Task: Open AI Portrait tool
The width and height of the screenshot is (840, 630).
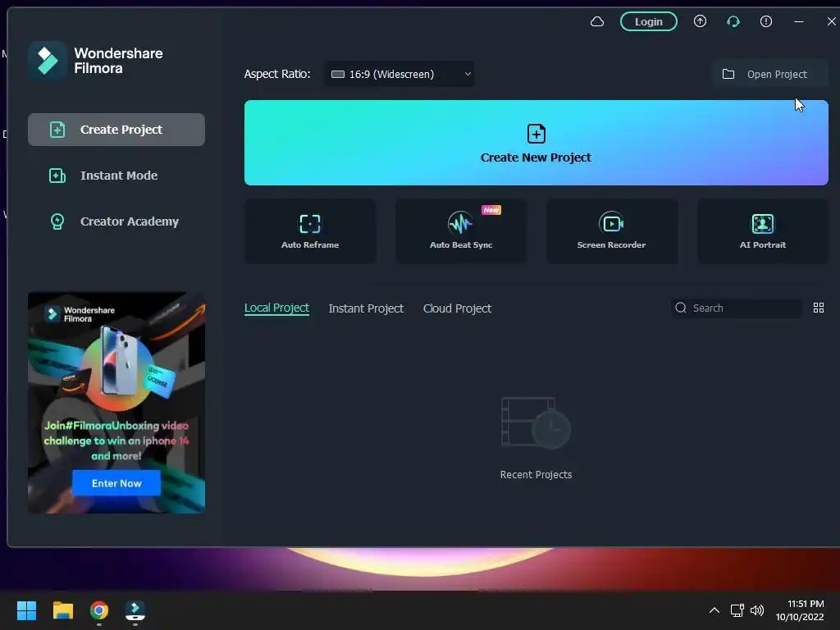Action: tap(762, 231)
